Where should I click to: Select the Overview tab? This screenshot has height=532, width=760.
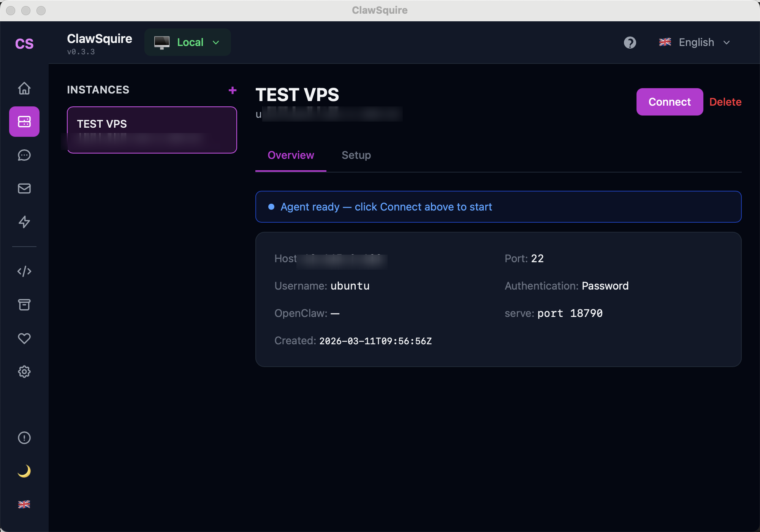tap(291, 155)
